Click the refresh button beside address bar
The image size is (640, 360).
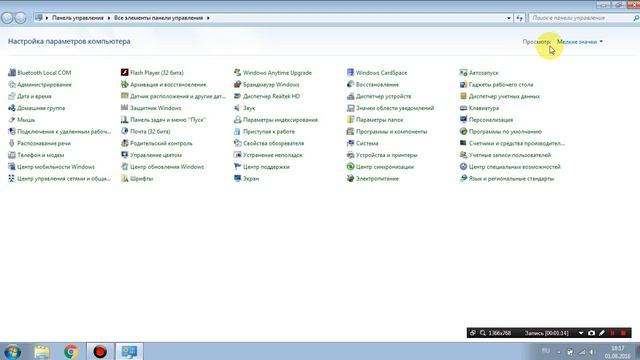519,18
